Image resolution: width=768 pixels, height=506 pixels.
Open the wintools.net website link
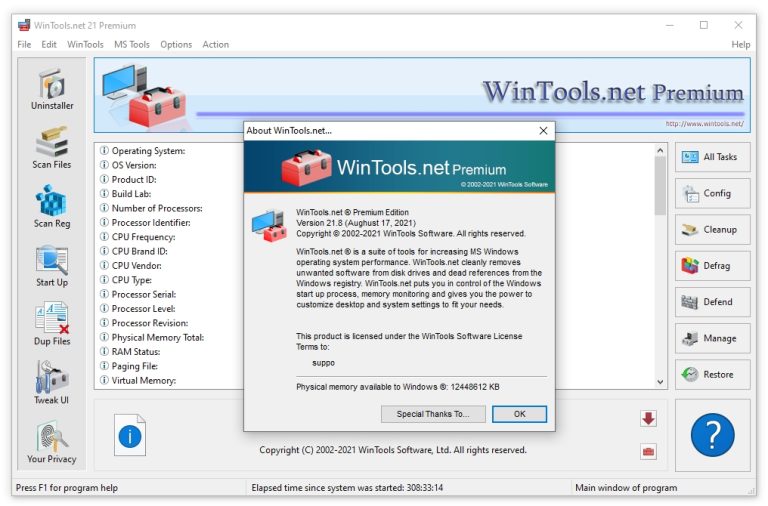(704, 124)
